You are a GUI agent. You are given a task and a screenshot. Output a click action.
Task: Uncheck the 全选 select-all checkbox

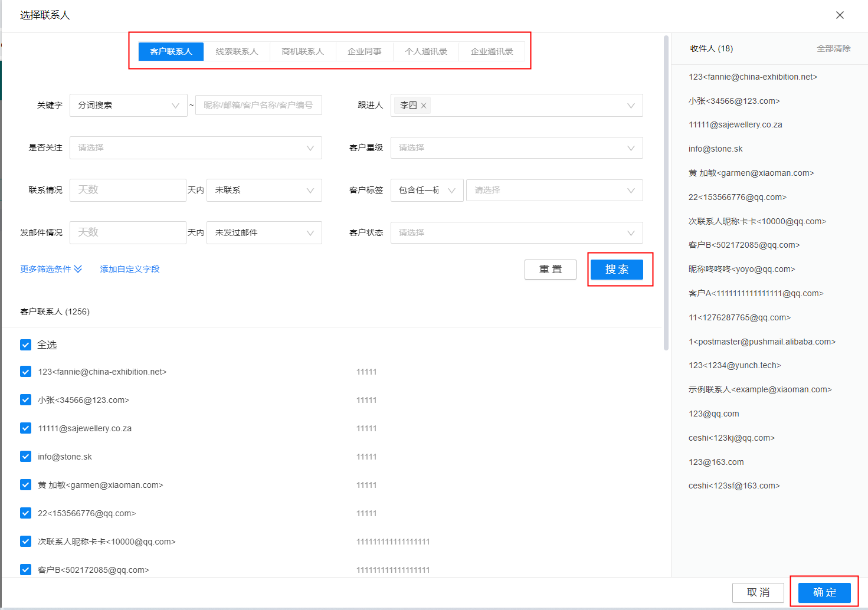(25, 345)
